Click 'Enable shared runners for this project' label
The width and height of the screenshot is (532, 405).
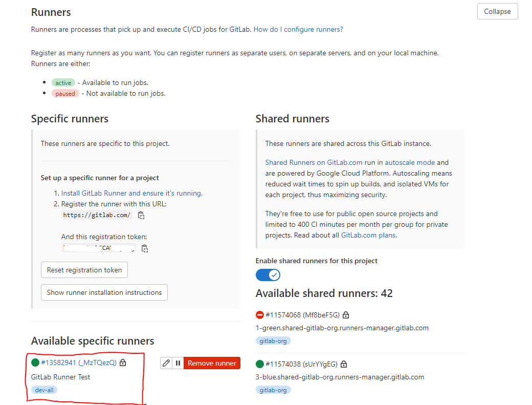tap(317, 261)
